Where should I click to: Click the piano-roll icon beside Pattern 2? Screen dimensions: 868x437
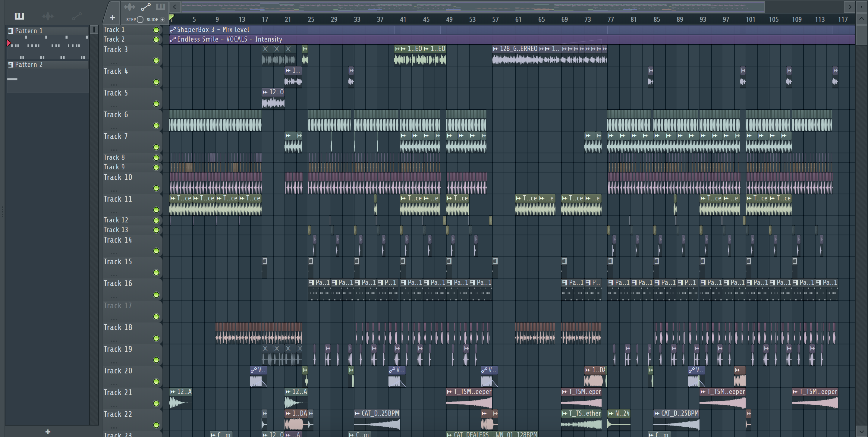(11, 64)
